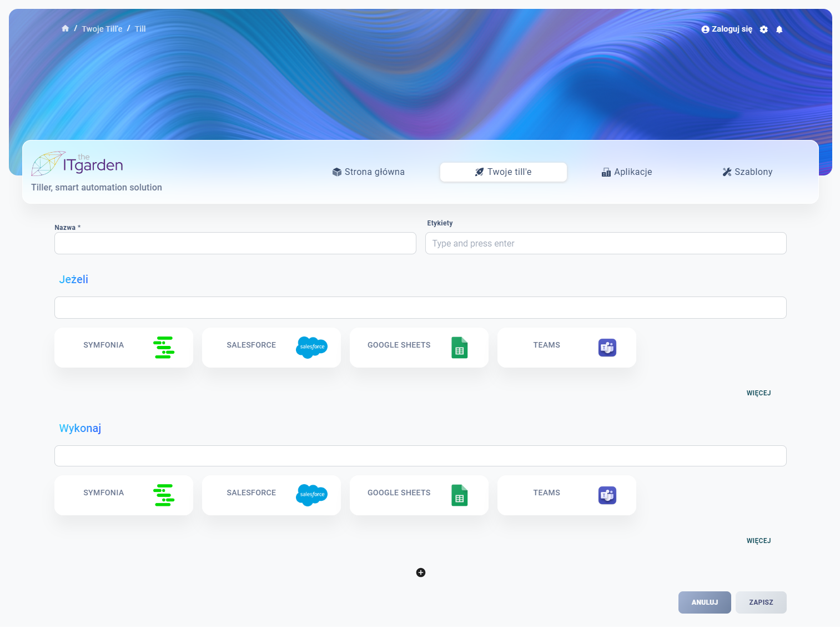Viewport: 840px width, 628px height.
Task: Focus the Nazwa input field
Action: [235, 243]
